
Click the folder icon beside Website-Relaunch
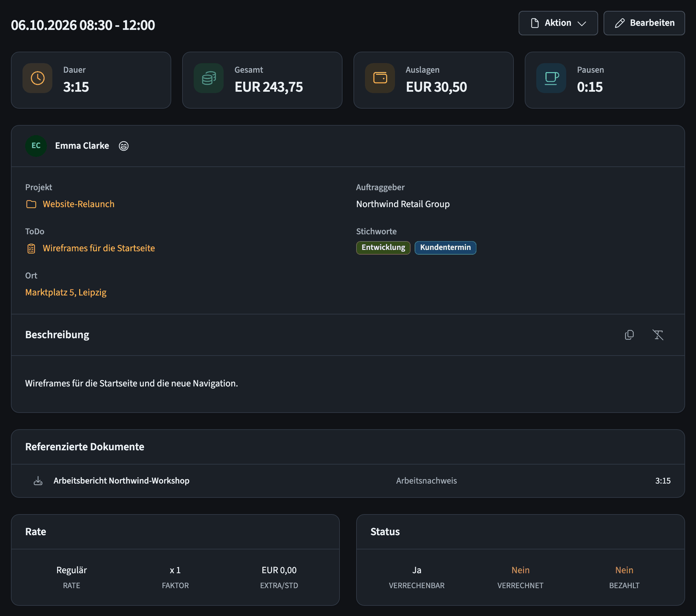(31, 204)
